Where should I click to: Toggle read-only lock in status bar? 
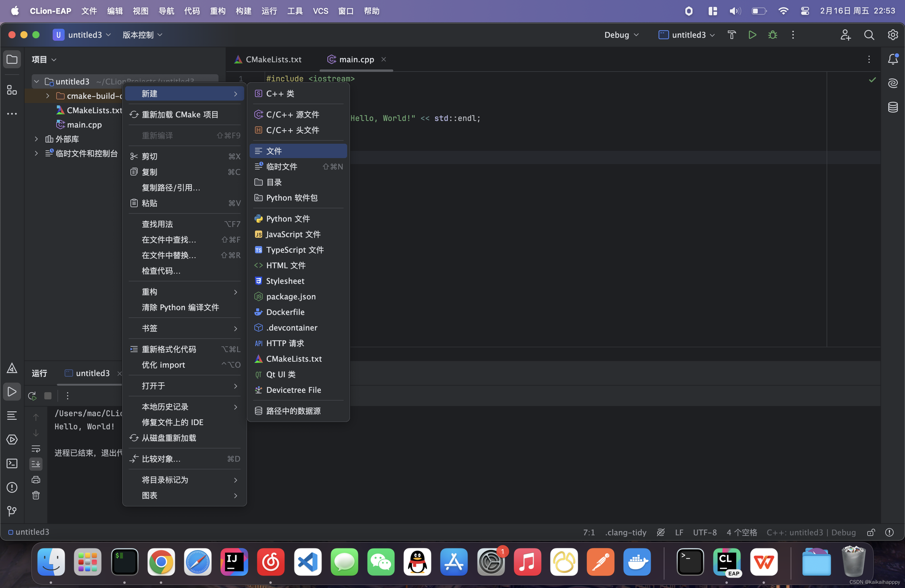pos(871,532)
